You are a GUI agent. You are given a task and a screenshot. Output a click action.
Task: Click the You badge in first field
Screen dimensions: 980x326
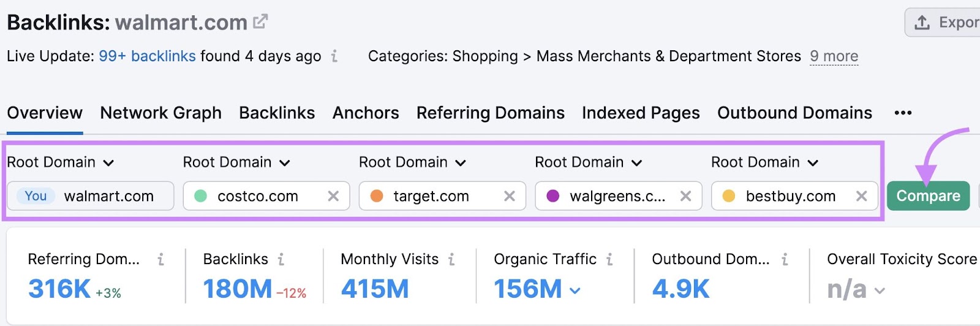[36, 196]
